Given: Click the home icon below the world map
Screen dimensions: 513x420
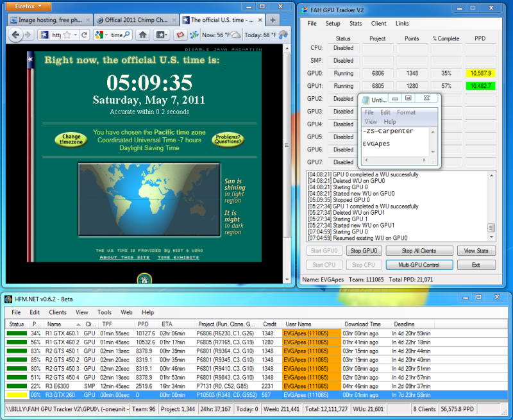Looking at the screenshot, I should pyautogui.click(x=144, y=278).
